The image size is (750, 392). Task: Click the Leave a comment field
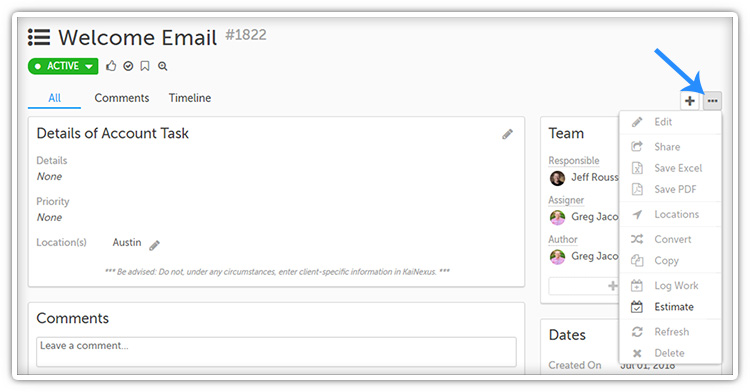(276, 352)
